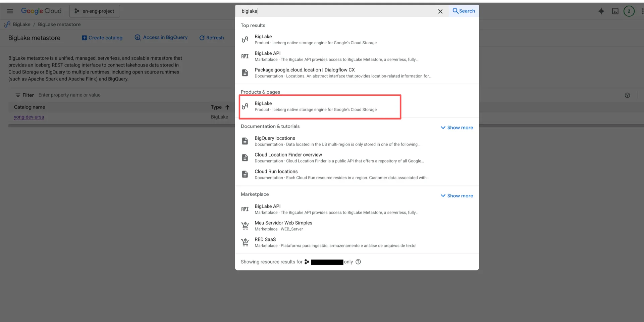
Task: Click the API icon in Top results
Action: coord(245,56)
